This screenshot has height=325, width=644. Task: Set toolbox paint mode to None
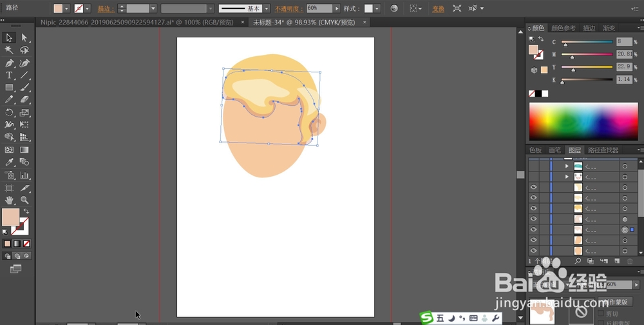[x=26, y=244]
